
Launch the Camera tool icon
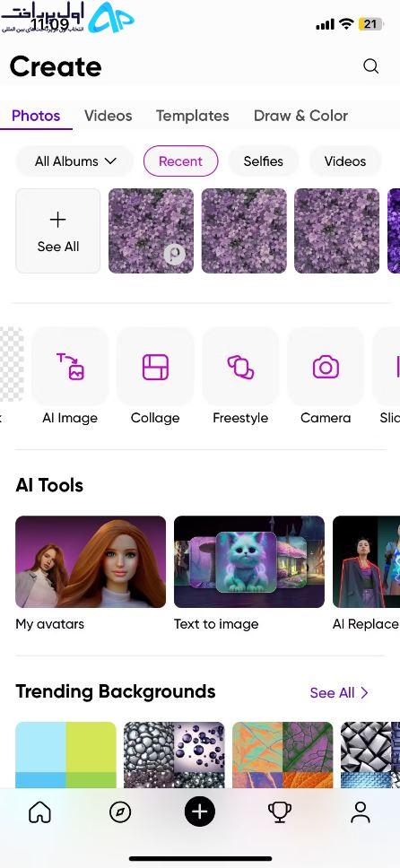pos(326,367)
